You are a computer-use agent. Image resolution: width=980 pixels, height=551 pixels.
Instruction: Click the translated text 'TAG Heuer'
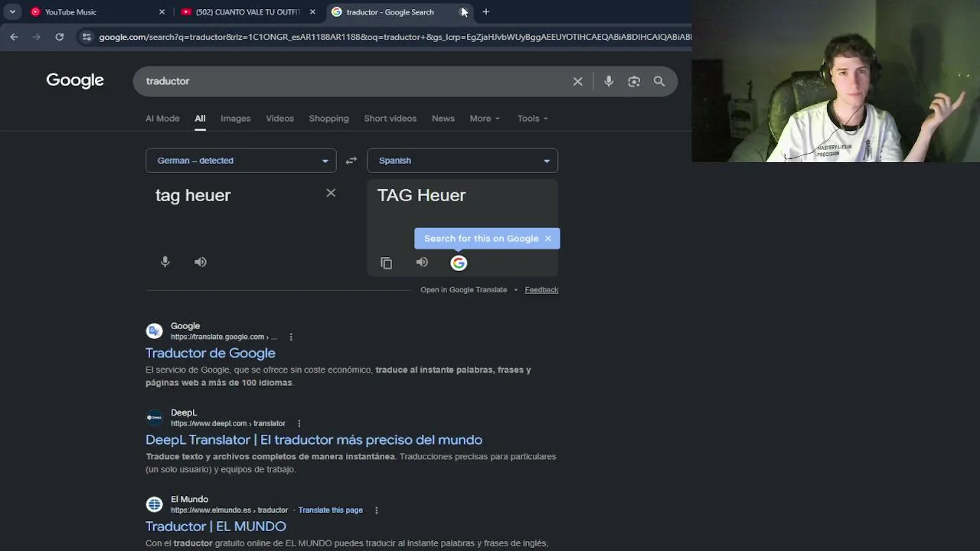421,195
